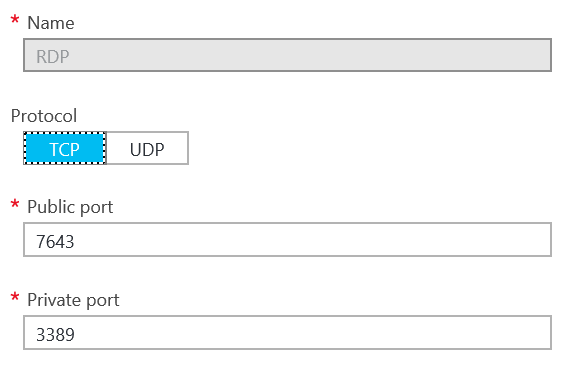
Task: Click the Public port label
Action: pos(70,207)
